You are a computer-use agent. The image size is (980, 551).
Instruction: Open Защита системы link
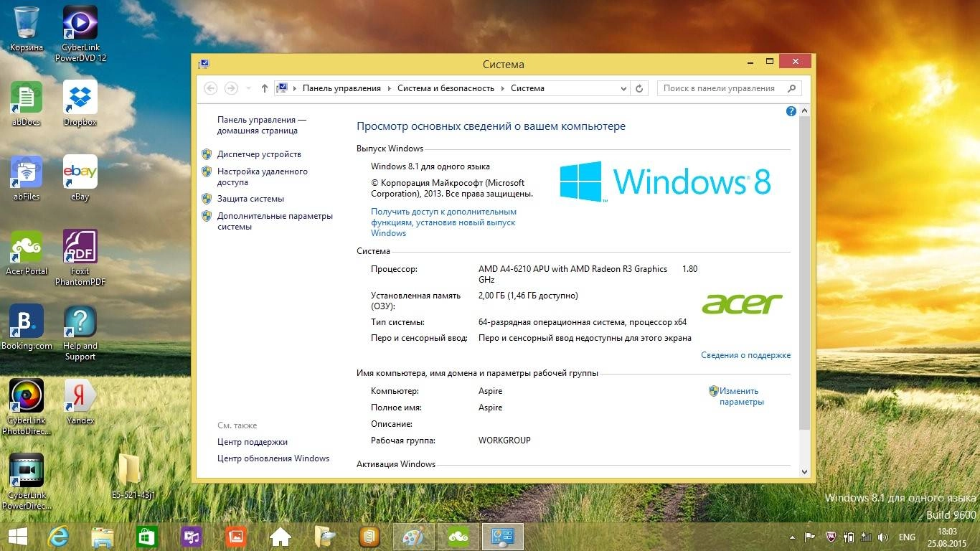250,199
